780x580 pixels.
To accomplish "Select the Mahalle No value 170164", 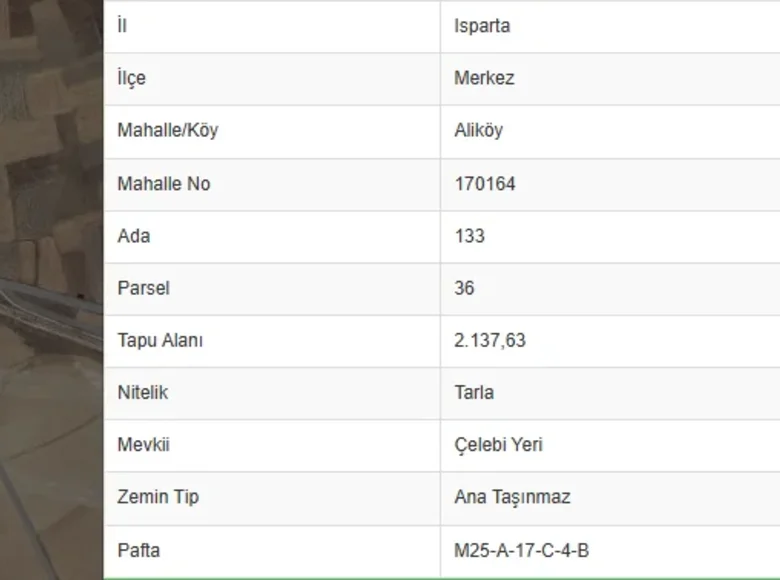I will 485,184.
